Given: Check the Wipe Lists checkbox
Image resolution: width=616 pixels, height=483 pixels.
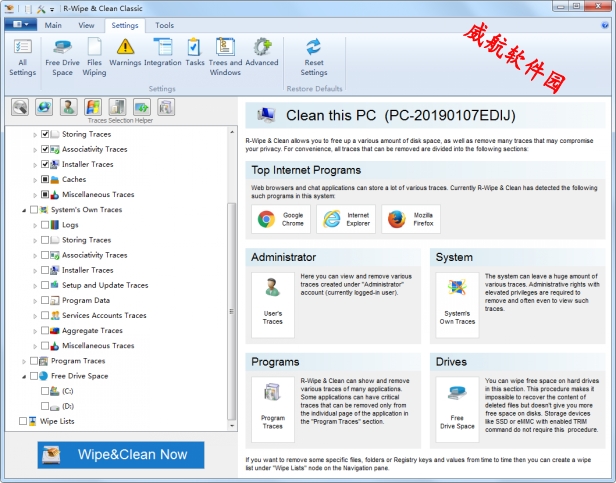Looking at the screenshot, I should (x=23, y=421).
